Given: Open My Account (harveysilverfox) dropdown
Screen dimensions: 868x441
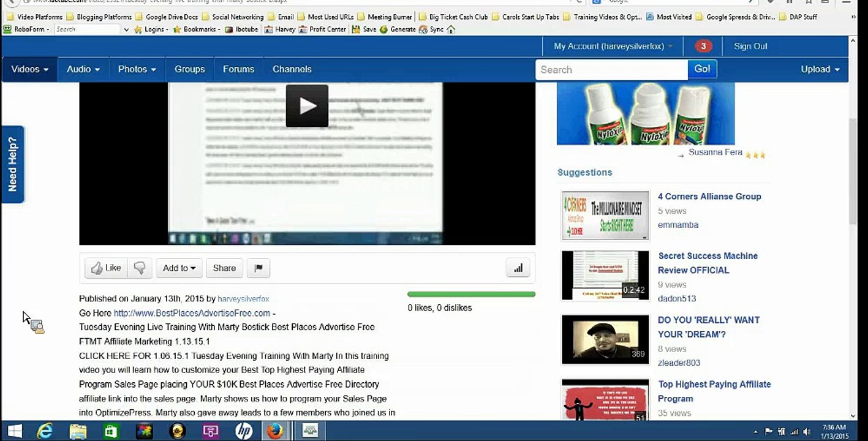Looking at the screenshot, I should 613,46.
